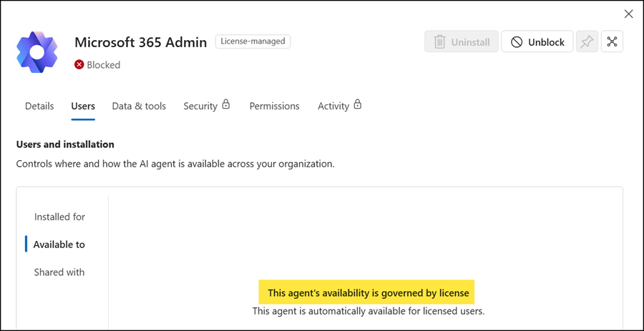The height and width of the screenshot is (331, 644).
Task: Select Installed for in side list
Action: (x=59, y=217)
